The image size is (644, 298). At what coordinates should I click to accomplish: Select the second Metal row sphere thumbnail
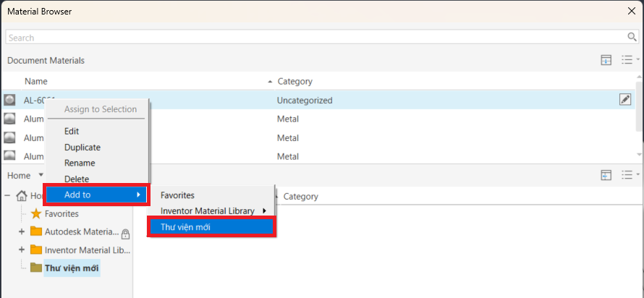(x=9, y=137)
